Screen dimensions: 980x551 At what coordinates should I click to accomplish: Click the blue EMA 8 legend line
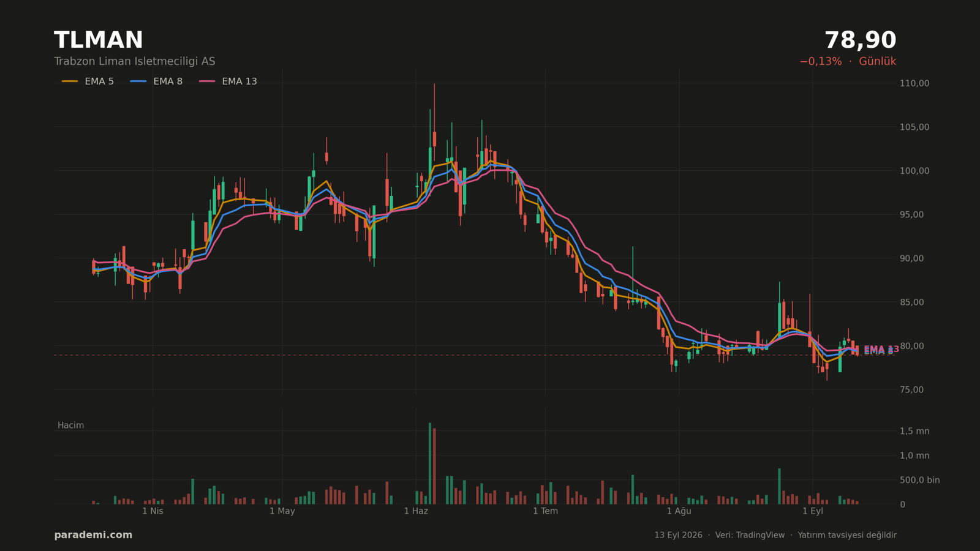click(x=138, y=81)
